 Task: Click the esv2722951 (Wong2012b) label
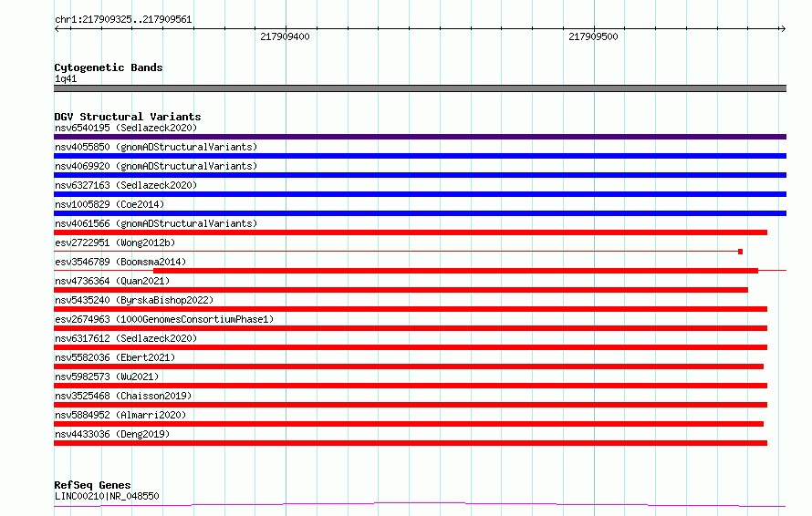(115, 243)
